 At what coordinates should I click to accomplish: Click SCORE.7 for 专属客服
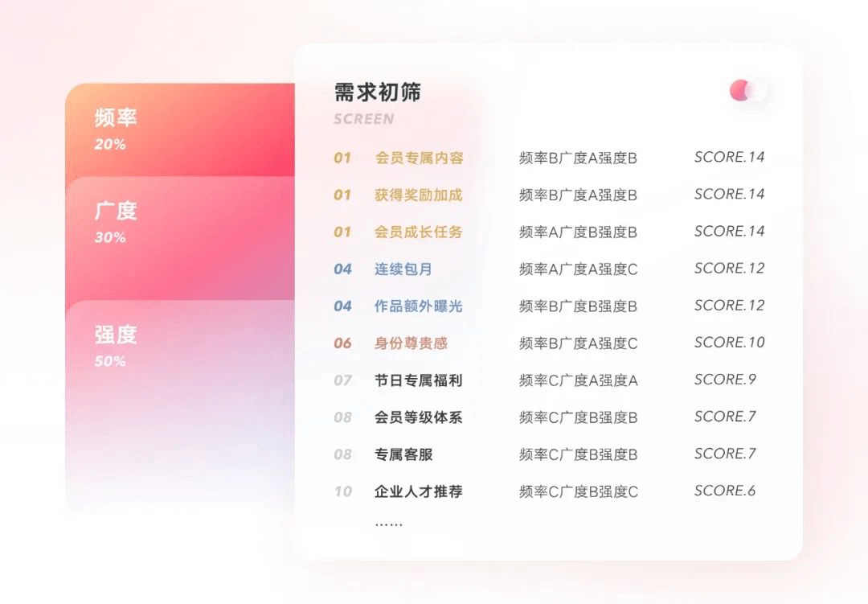tap(725, 454)
